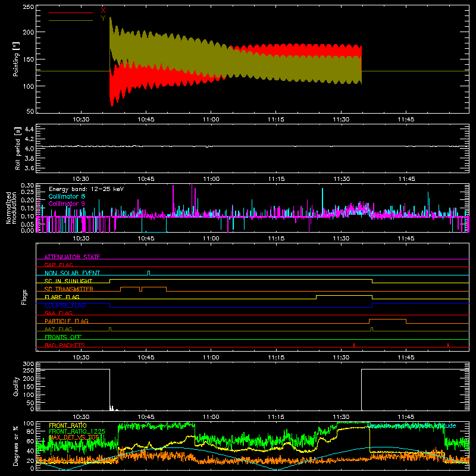Click the Quality drop near 10:37
The height and width of the screenshot is (476, 476).
click(x=110, y=390)
